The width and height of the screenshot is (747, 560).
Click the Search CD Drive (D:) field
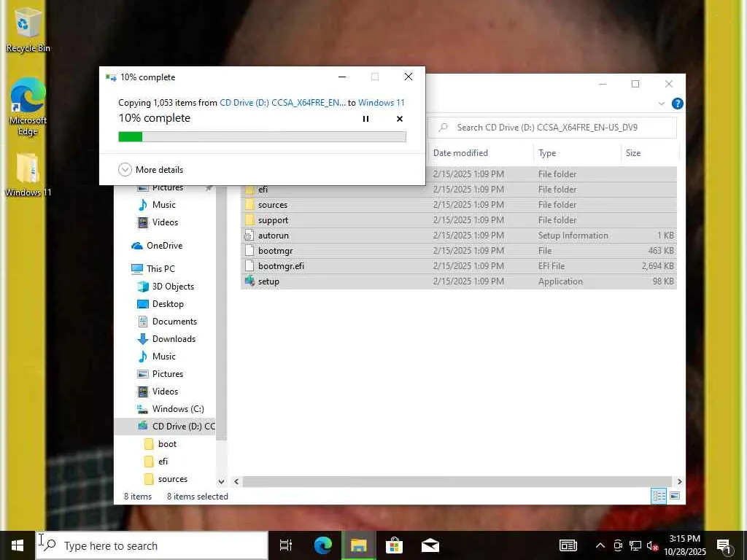point(553,128)
